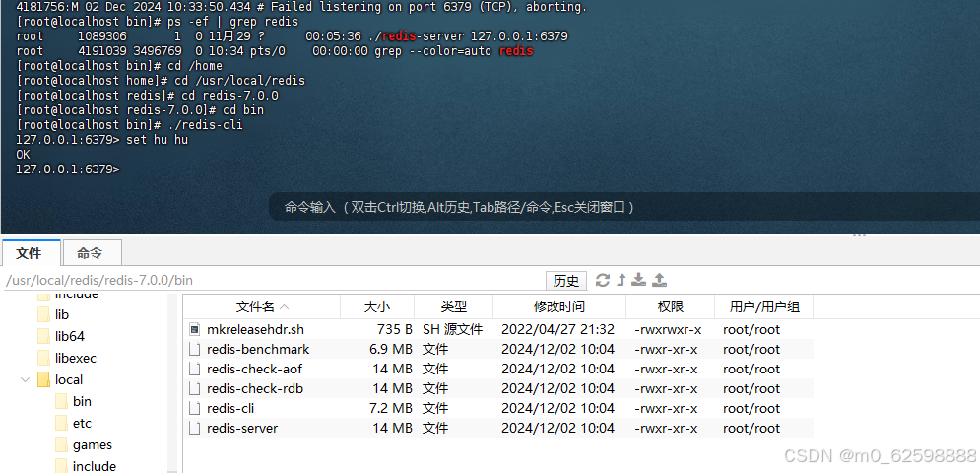The image size is (980, 473).
Task: Sort by 用户/用户组 column header
Action: tap(764, 306)
